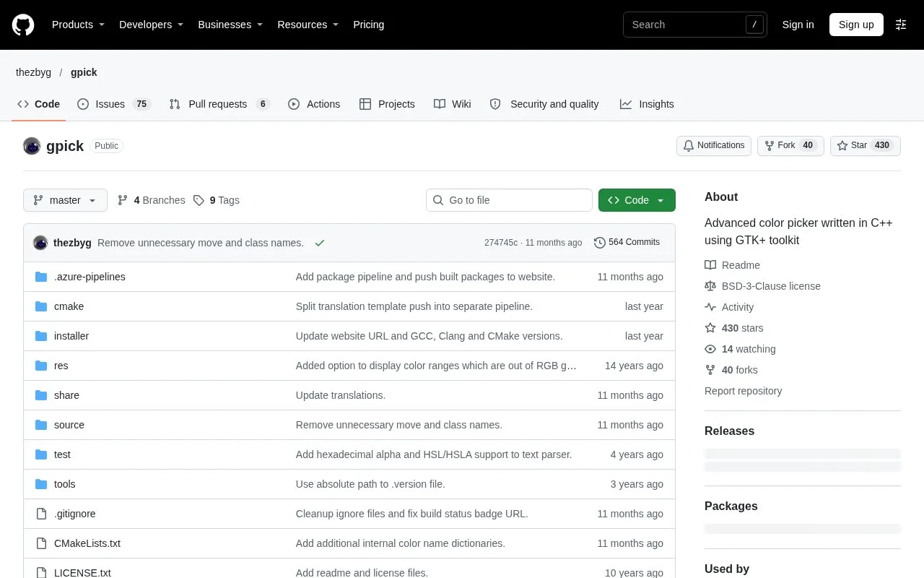The width and height of the screenshot is (924, 578).
Task: Open the Readme link with book icon
Action: (x=732, y=265)
